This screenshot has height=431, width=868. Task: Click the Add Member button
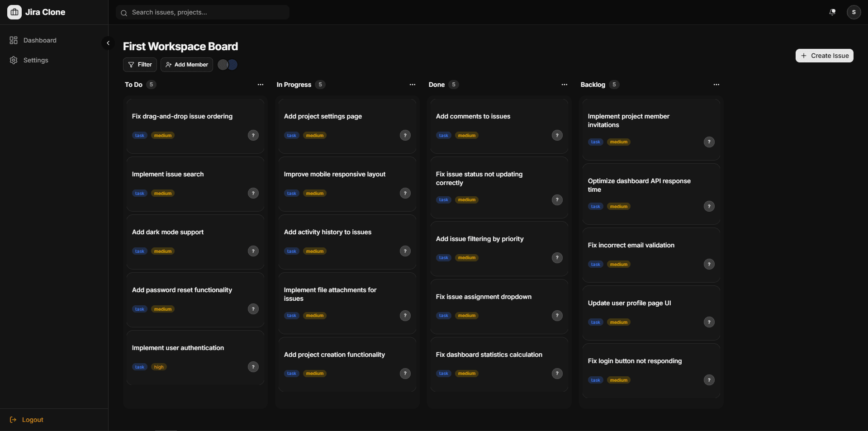pyautogui.click(x=187, y=65)
